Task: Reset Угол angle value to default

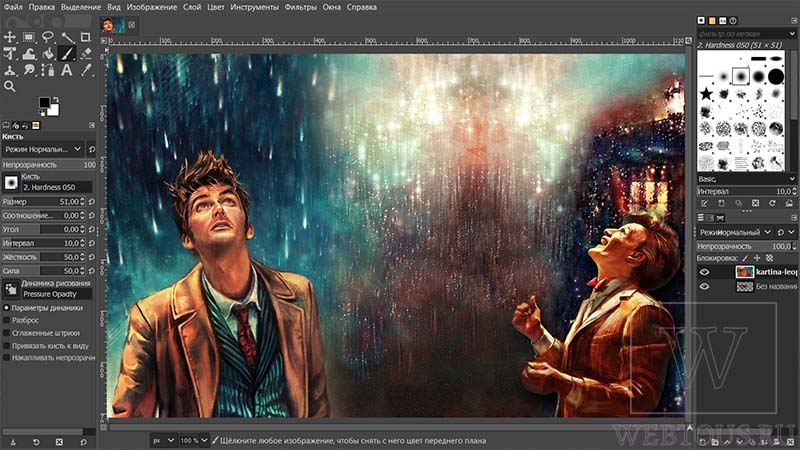Action: coord(92,230)
